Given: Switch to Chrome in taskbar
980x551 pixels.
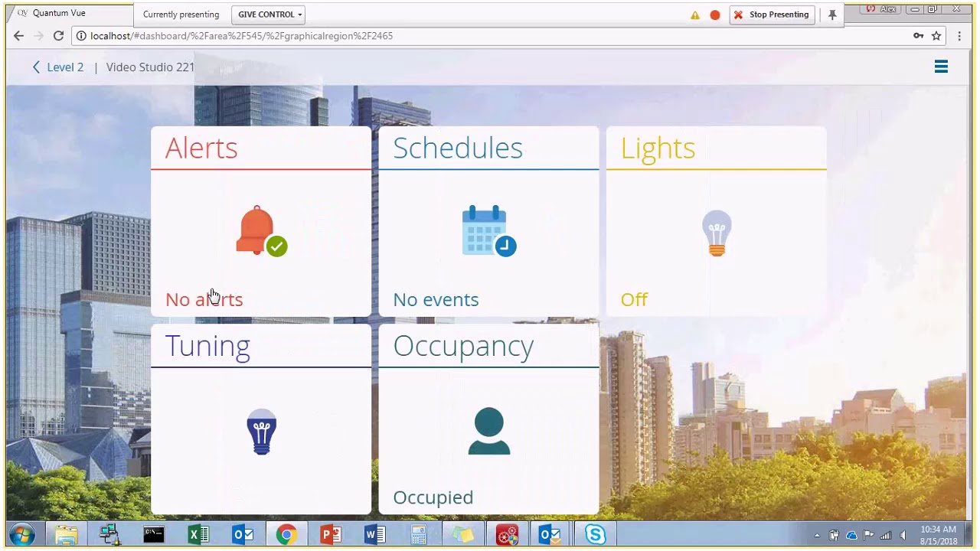Looking at the screenshot, I should (286, 534).
